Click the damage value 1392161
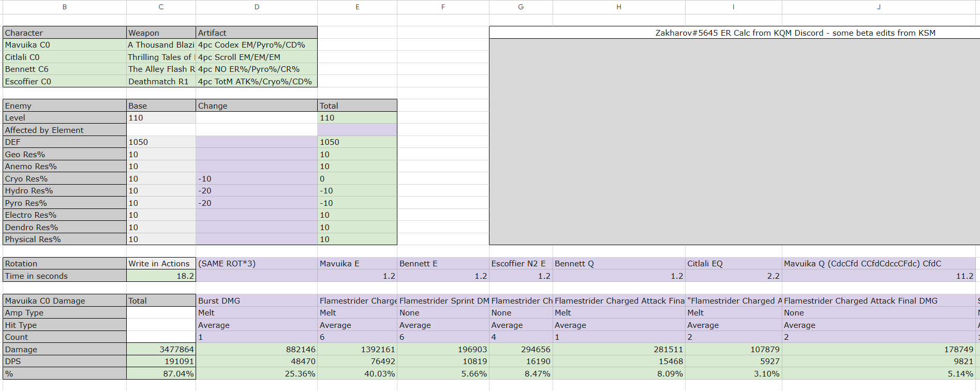The image size is (980, 391). click(357, 349)
